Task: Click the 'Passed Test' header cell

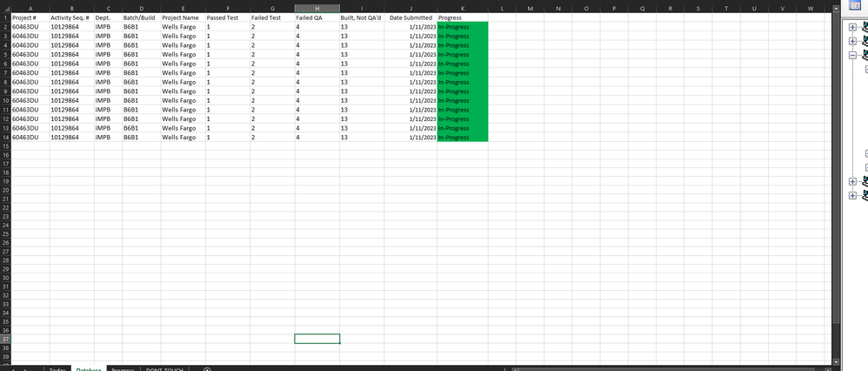Action: coord(228,17)
